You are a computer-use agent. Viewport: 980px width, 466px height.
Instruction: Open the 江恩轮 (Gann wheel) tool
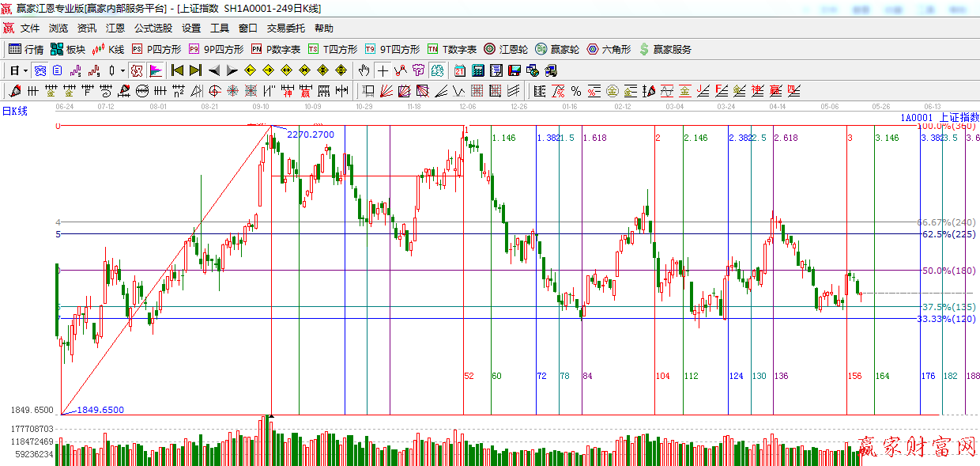coord(506,49)
